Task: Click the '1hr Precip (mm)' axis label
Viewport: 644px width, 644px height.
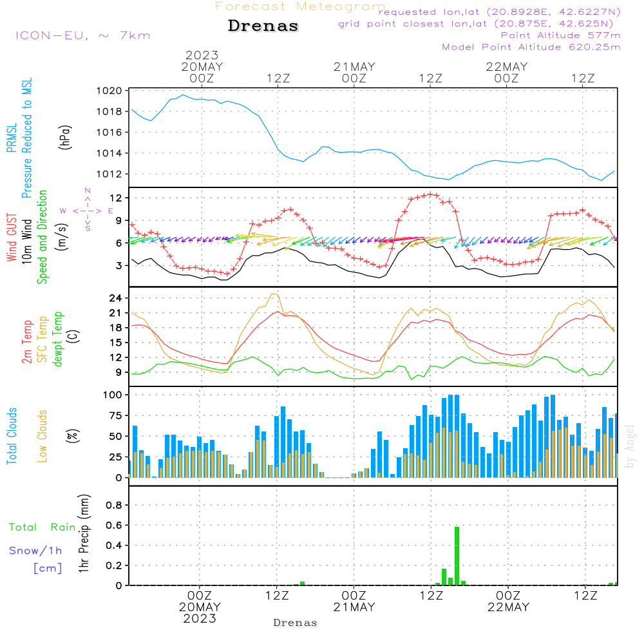Action: pyautogui.click(x=84, y=533)
